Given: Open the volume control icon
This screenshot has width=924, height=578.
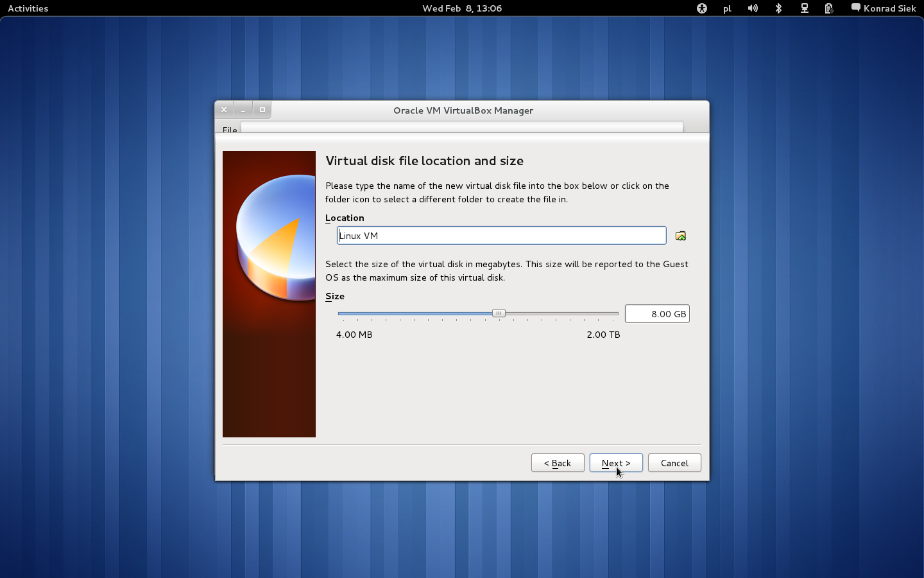Looking at the screenshot, I should click(753, 8).
